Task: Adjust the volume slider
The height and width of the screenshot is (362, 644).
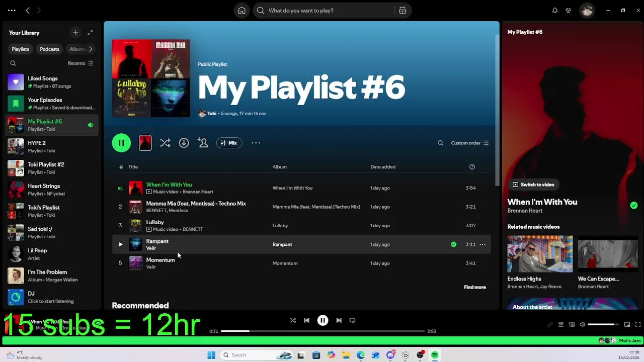Action: 603,325
